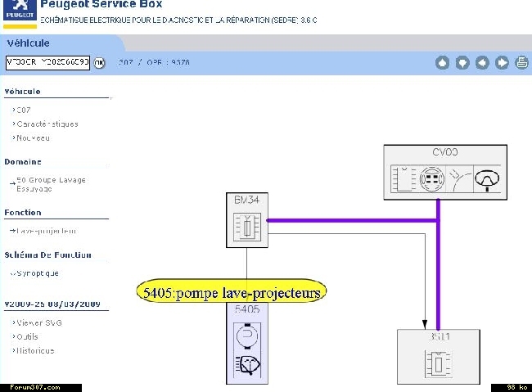The height and width of the screenshot is (392, 532).
Task: Open the Historique link
Action: (x=35, y=351)
